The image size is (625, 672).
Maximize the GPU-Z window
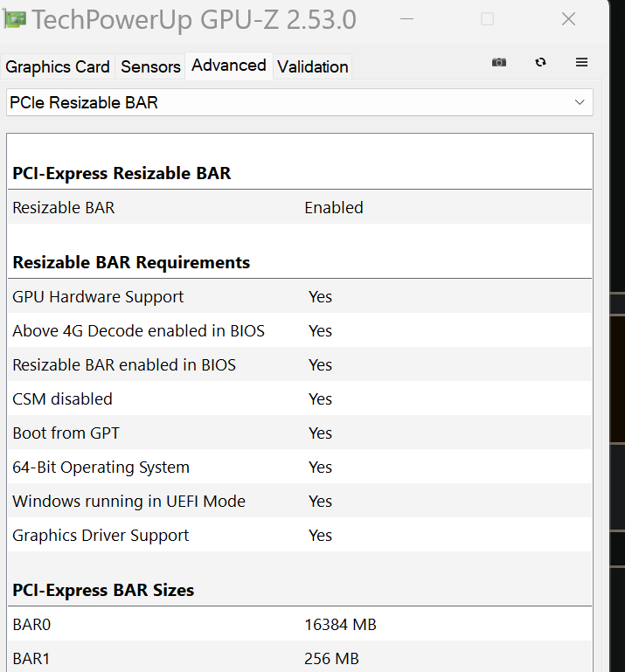click(488, 19)
